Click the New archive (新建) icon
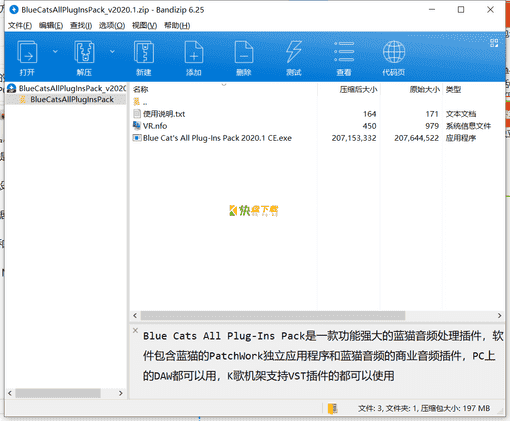Image resolution: width=510 pixels, height=421 pixels. (x=144, y=52)
